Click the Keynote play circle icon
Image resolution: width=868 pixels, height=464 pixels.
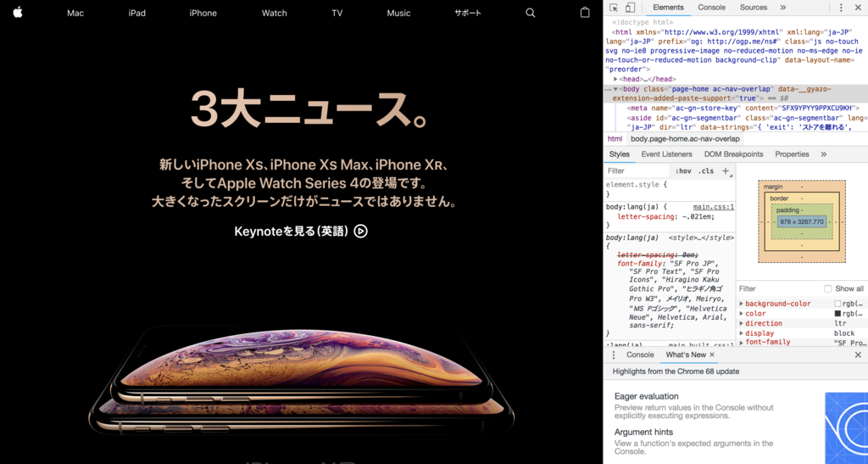tap(360, 232)
